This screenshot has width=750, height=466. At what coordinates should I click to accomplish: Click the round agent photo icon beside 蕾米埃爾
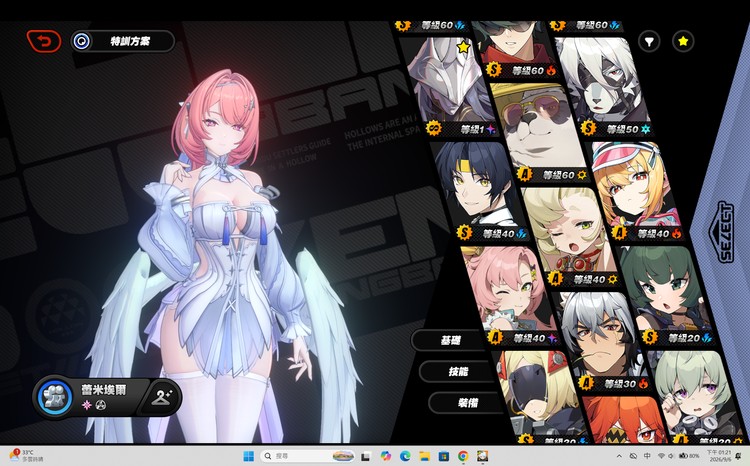[55, 397]
